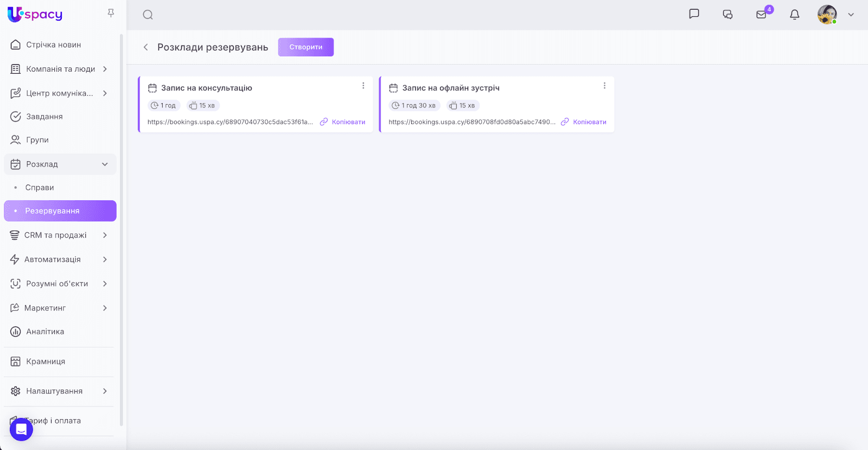This screenshot has width=868, height=450.
Task: Click the Розклад calendar icon
Action: [16, 164]
